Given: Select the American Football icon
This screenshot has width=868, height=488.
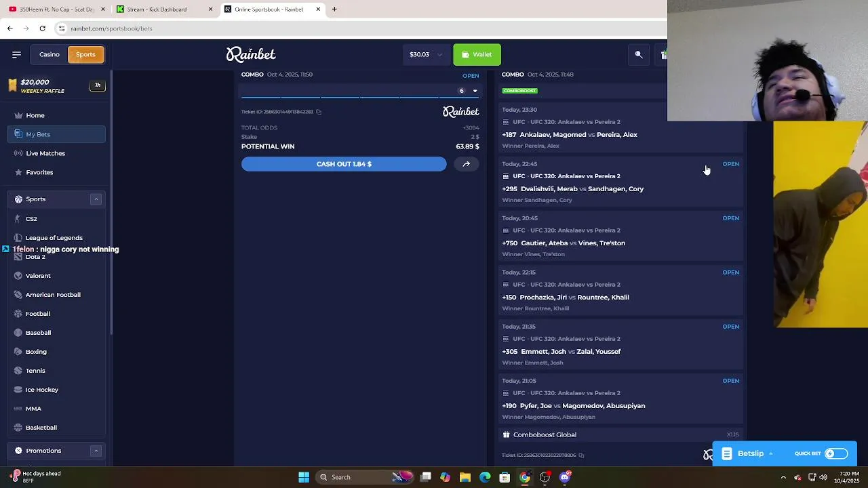Looking at the screenshot, I should coord(18,295).
